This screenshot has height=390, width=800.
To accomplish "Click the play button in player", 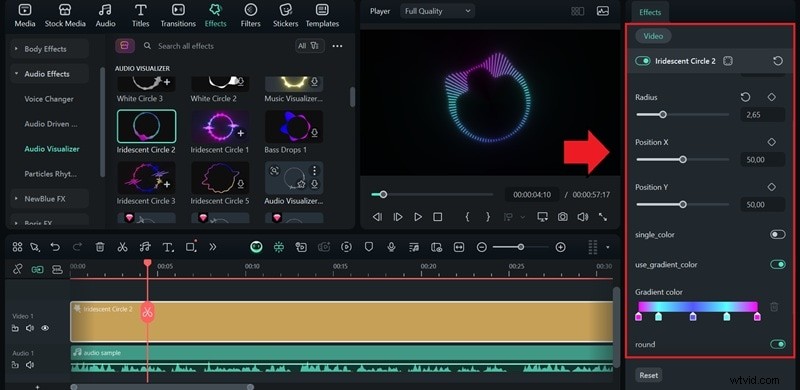I will point(418,217).
